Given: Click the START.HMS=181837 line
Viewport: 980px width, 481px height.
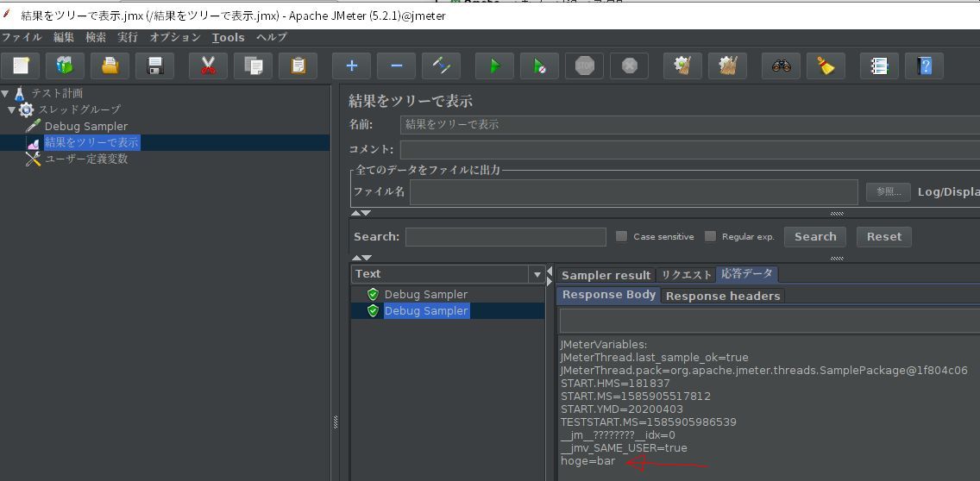Looking at the screenshot, I should click(x=615, y=383).
